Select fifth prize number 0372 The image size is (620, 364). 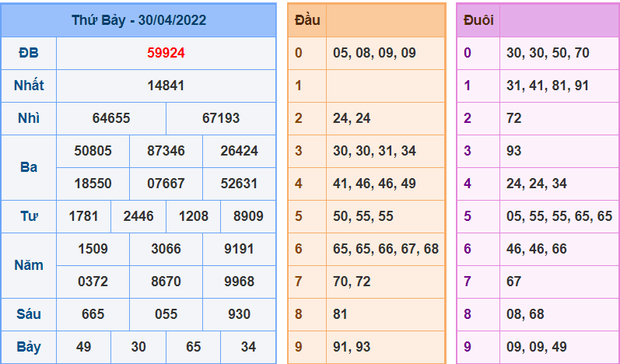point(93,282)
